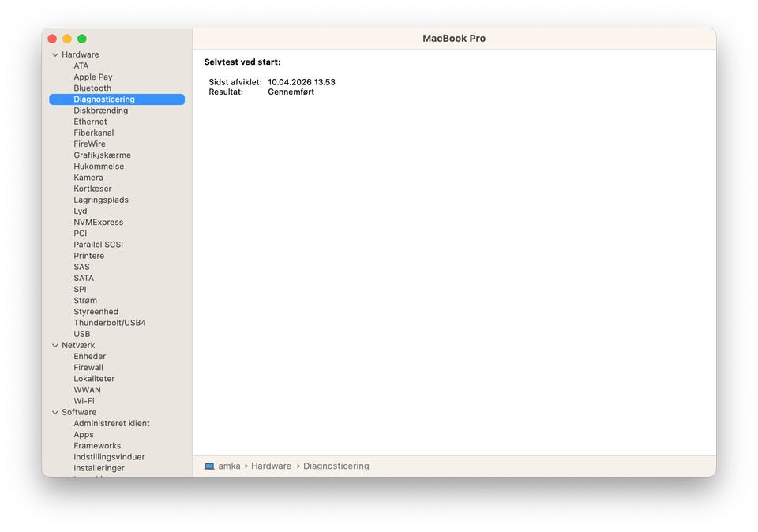This screenshot has width=758, height=532.
Task: Select Apps under Software
Action: (84, 434)
